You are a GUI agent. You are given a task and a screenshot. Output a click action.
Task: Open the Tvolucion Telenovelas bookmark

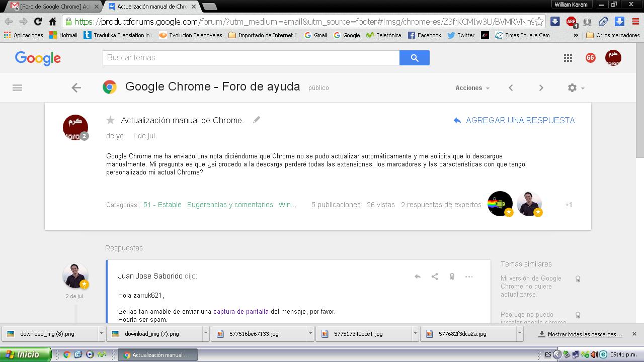[190, 35]
